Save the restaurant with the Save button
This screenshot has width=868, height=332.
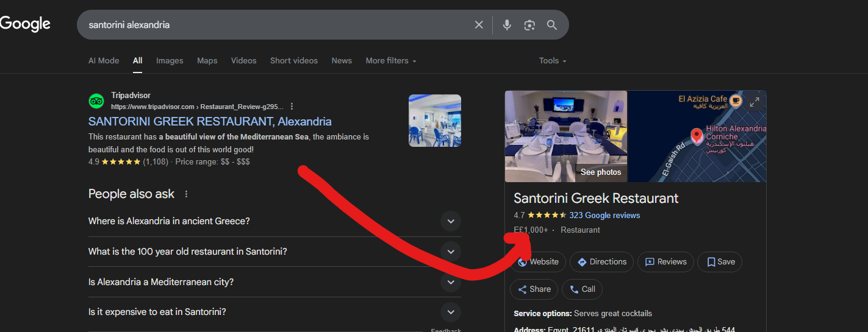(x=720, y=262)
